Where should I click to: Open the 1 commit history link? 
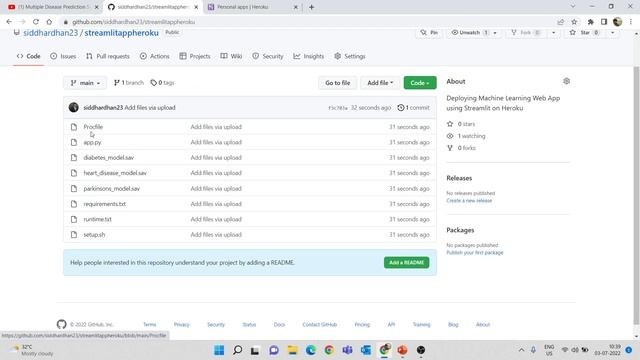(413, 108)
